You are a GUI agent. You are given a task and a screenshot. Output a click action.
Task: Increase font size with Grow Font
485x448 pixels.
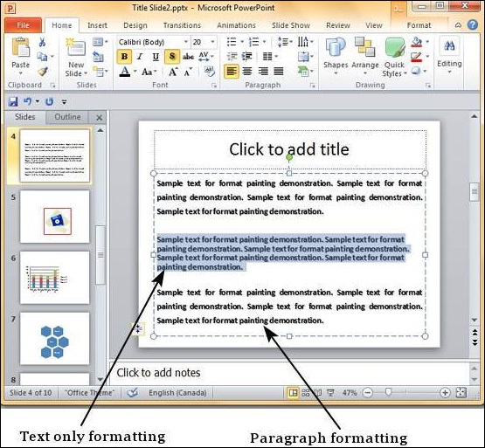coord(173,72)
